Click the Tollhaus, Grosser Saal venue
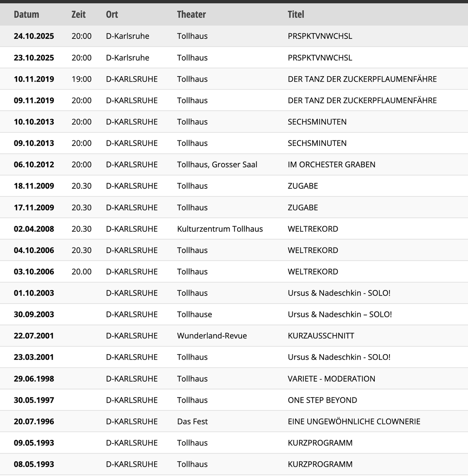Screen dimensions: 468x476 click(217, 165)
